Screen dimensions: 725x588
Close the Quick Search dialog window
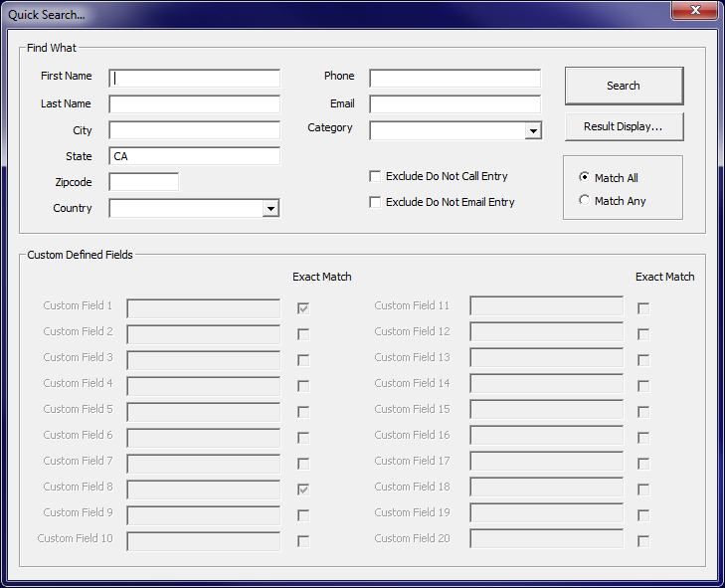[692, 12]
